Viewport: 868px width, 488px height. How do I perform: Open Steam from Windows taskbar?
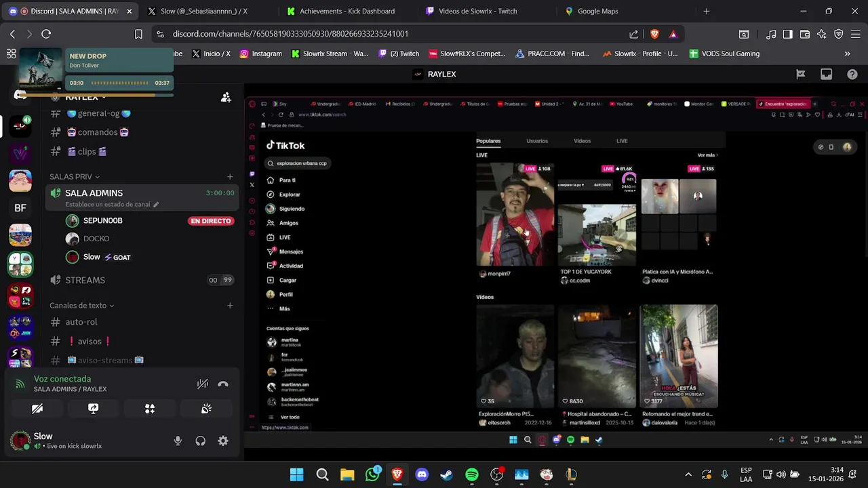click(447, 474)
